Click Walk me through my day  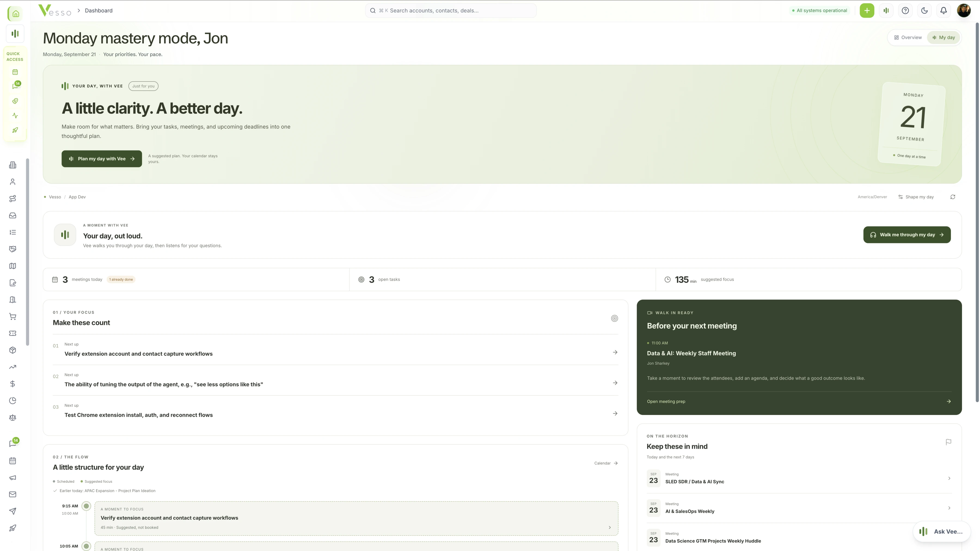click(x=907, y=235)
